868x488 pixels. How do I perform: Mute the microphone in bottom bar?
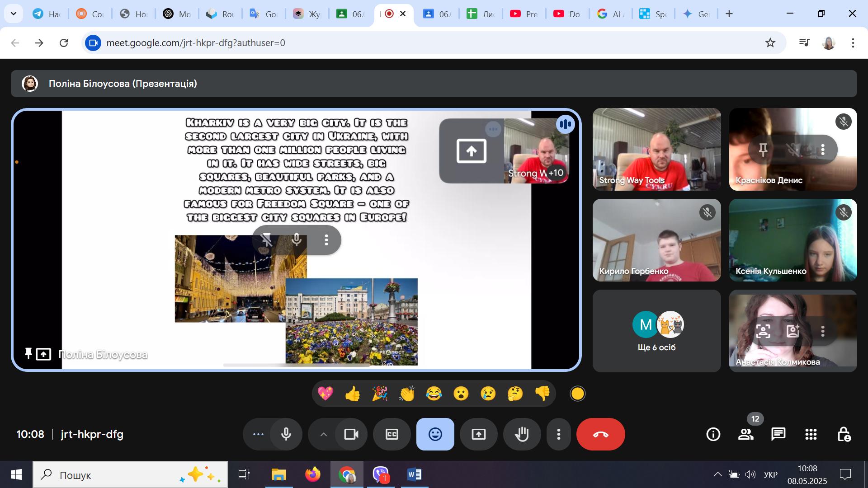[286, 434]
